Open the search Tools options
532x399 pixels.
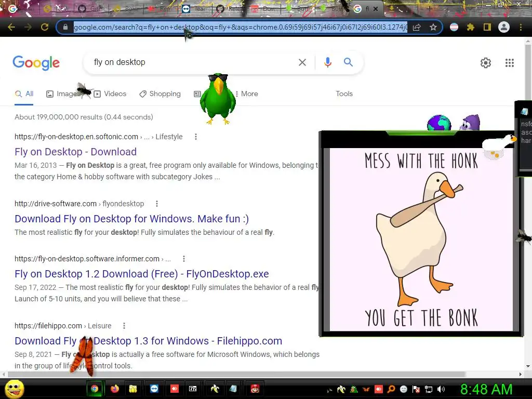pos(344,94)
